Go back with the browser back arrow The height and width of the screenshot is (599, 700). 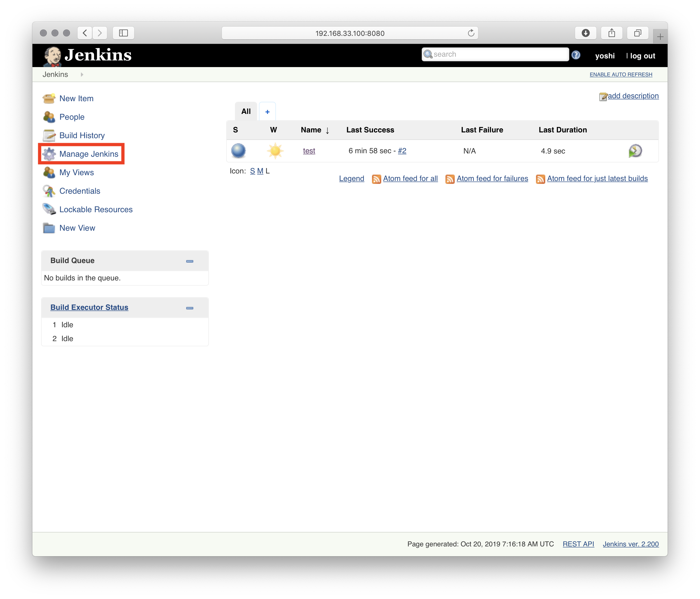[85, 33]
